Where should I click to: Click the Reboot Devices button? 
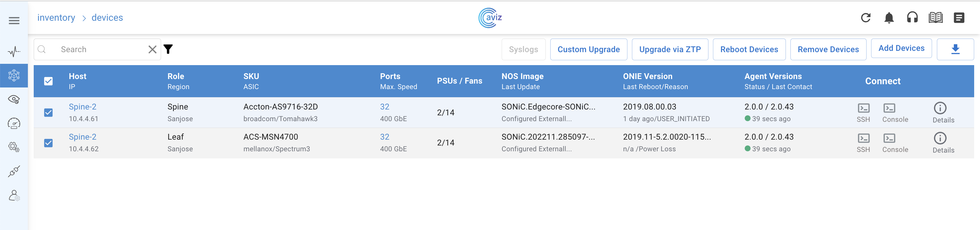point(749,50)
